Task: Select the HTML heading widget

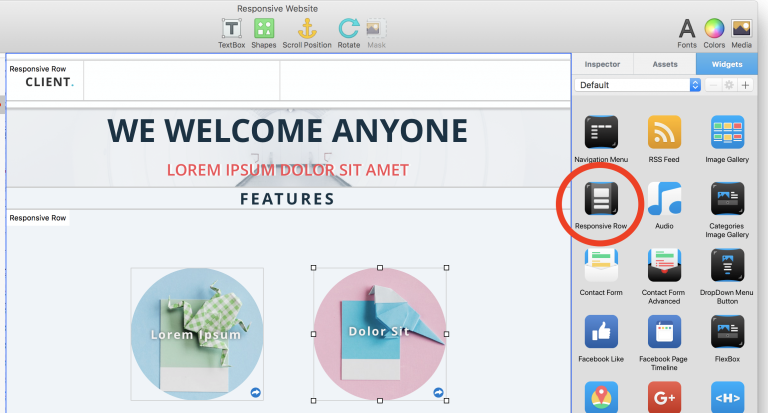Action: (727, 397)
